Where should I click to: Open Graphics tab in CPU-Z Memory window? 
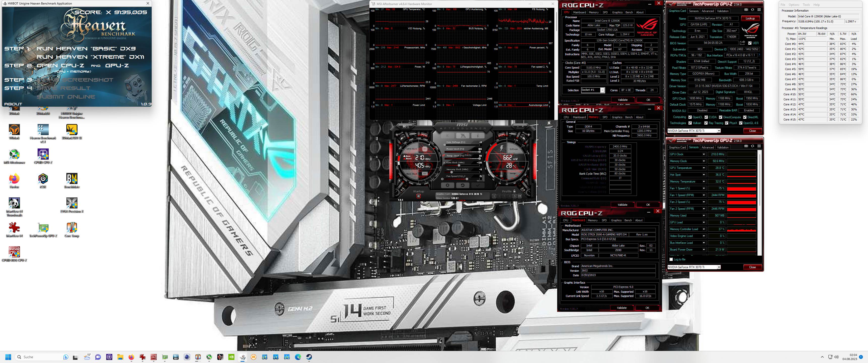(x=617, y=117)
